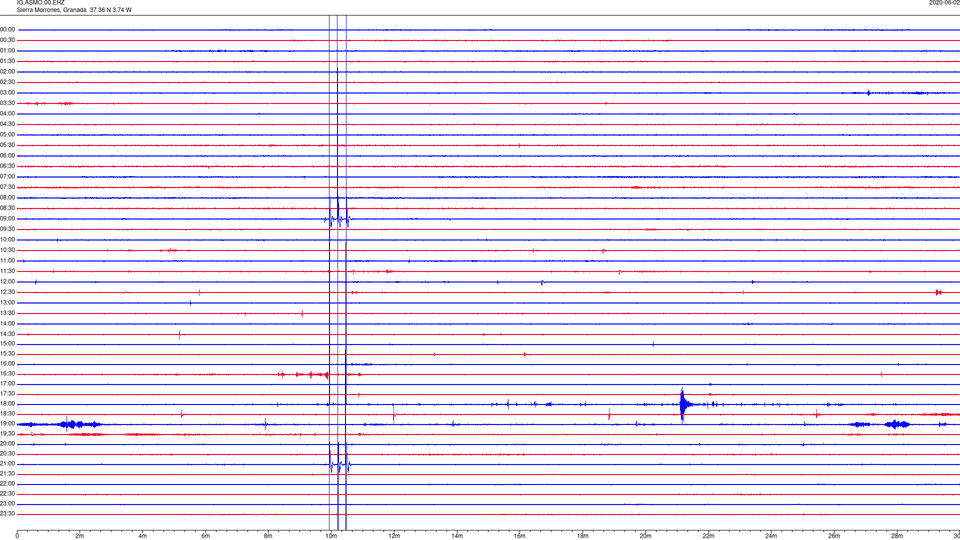960x540 pixels.
Task: Click the calibration spikes on the 21:00 trace
Action: pos(338,464)
